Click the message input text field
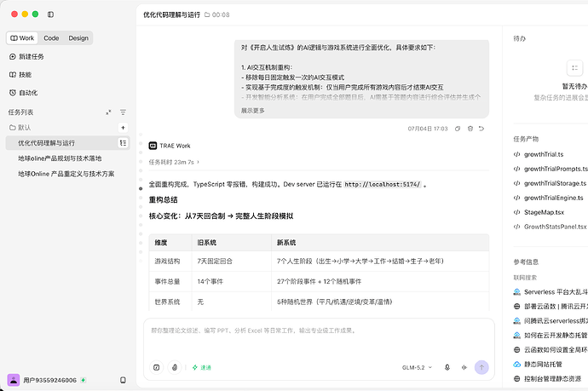Screen dimensions: 588x391 coord(319,337)
